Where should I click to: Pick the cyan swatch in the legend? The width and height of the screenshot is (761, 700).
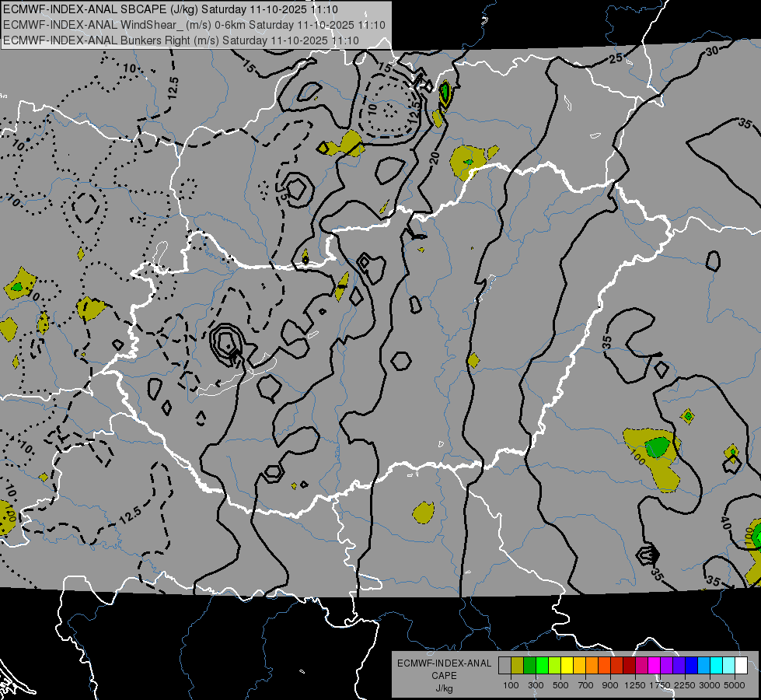pyautogui.click(x=716, y=665)
